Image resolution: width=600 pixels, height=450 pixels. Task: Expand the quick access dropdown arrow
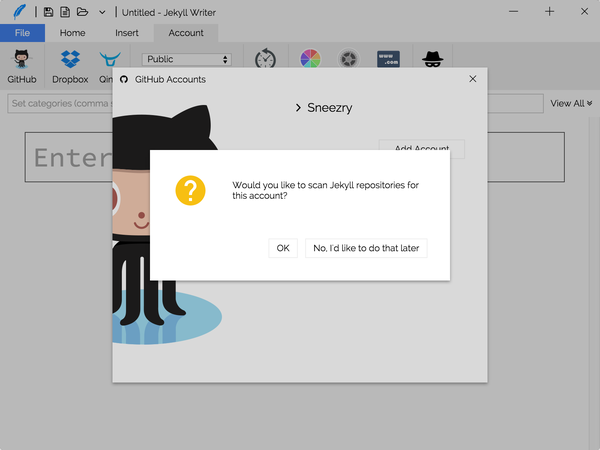pyautogui.click(x=102, y=13)
